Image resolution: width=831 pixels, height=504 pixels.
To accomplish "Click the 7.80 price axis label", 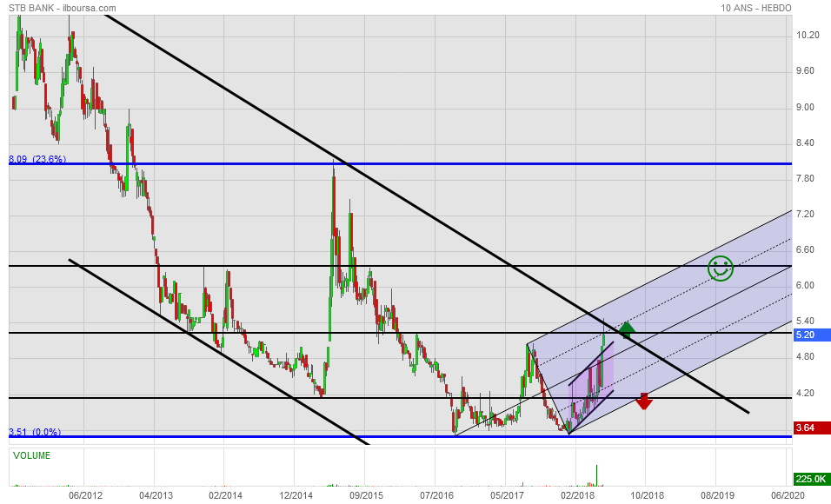I will tap(805, 179).
